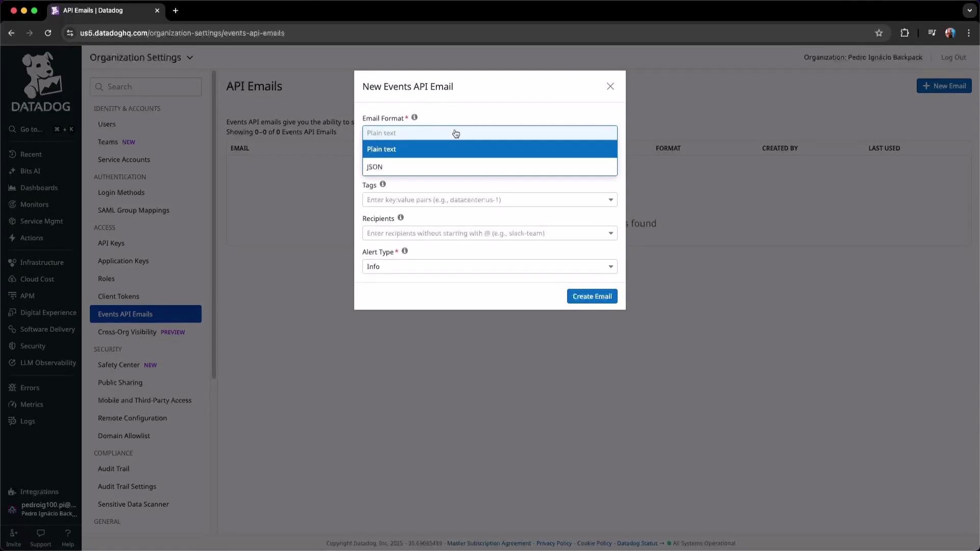Screen dimensions: 980x551
Task: Open a new browser tab
Action: point(176,10)
